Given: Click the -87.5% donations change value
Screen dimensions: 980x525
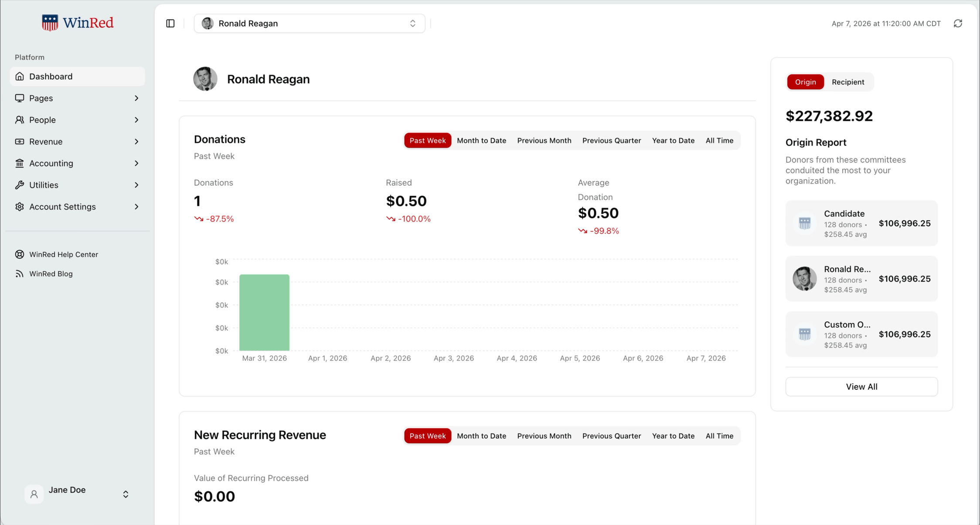Looking at the screenshot, I should tap(220, 219).
